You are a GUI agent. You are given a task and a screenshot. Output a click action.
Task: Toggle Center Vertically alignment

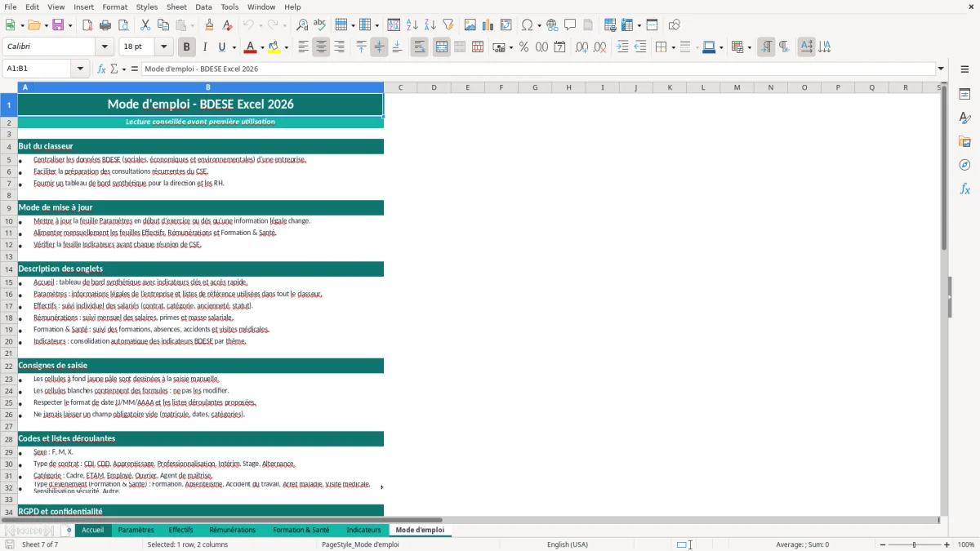coord(379,47)
